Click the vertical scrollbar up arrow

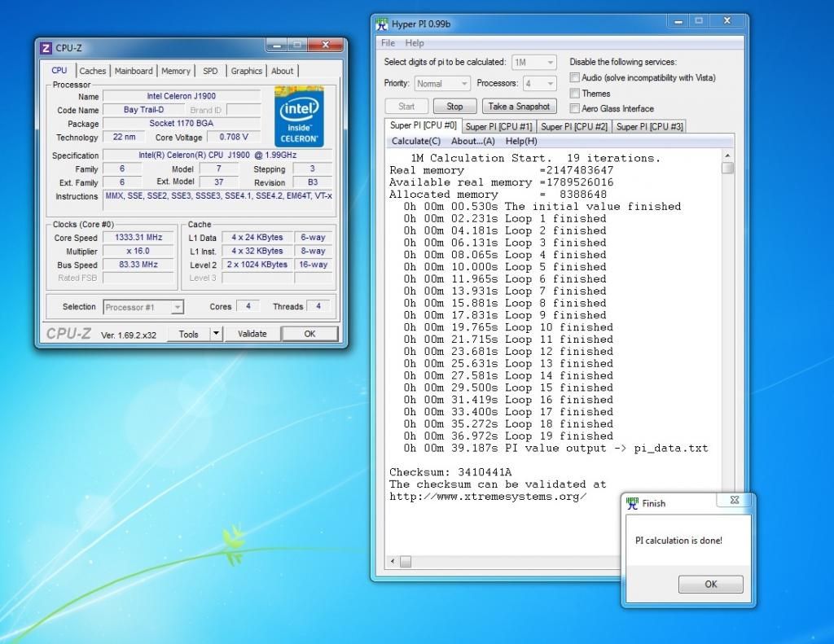point(727,156)
